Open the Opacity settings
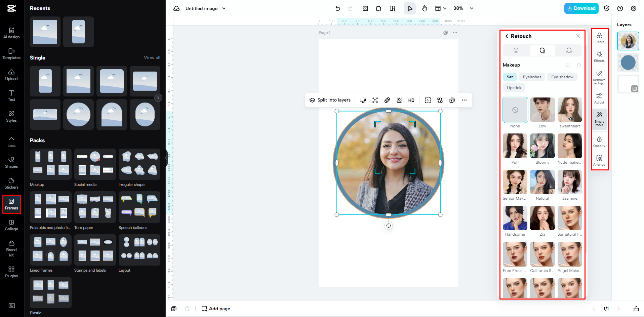644x317 pixels. [599, 141]
